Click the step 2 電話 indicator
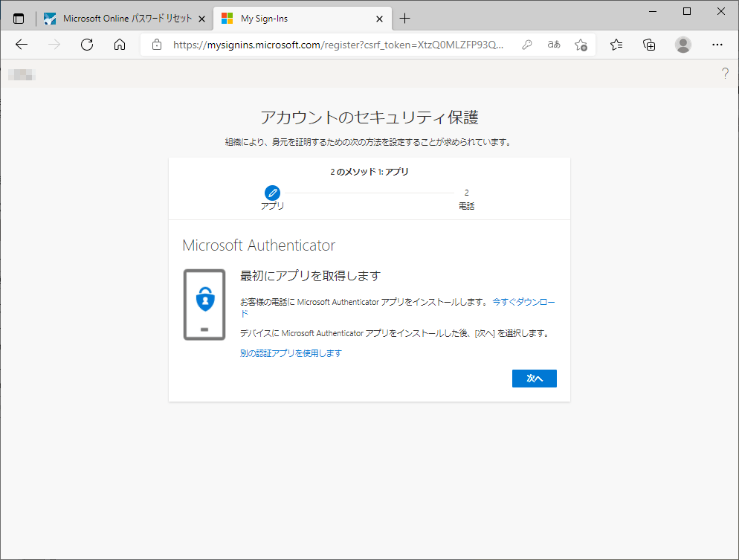 (x=466, y=199)
